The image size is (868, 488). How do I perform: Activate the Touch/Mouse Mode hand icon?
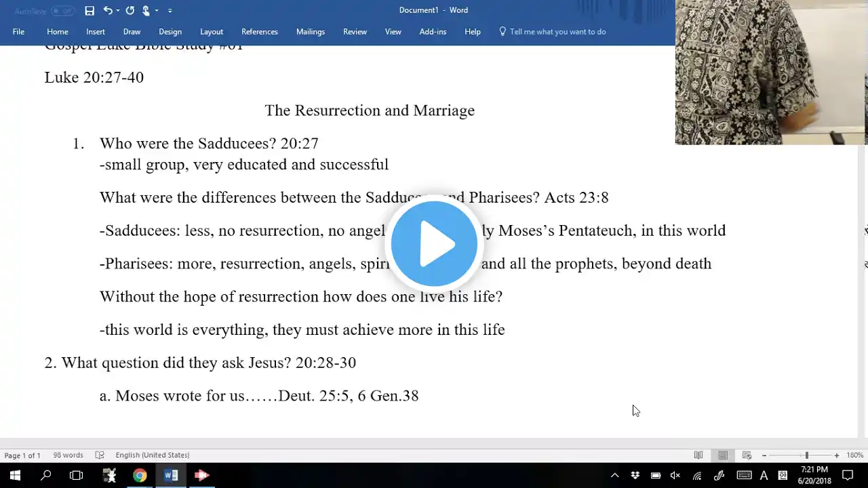coord(146,10)
